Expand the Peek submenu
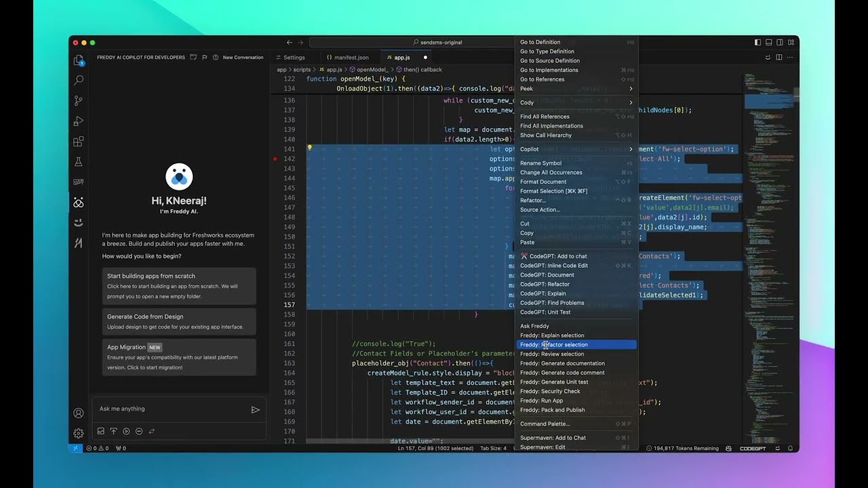Screen dimensions: 868x488 tap(576, 89)
